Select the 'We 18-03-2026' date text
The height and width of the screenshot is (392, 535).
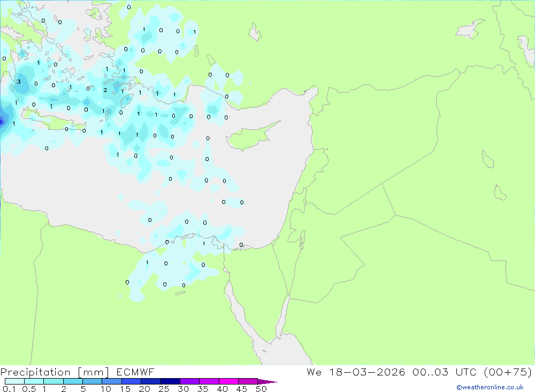click(356, 372)
